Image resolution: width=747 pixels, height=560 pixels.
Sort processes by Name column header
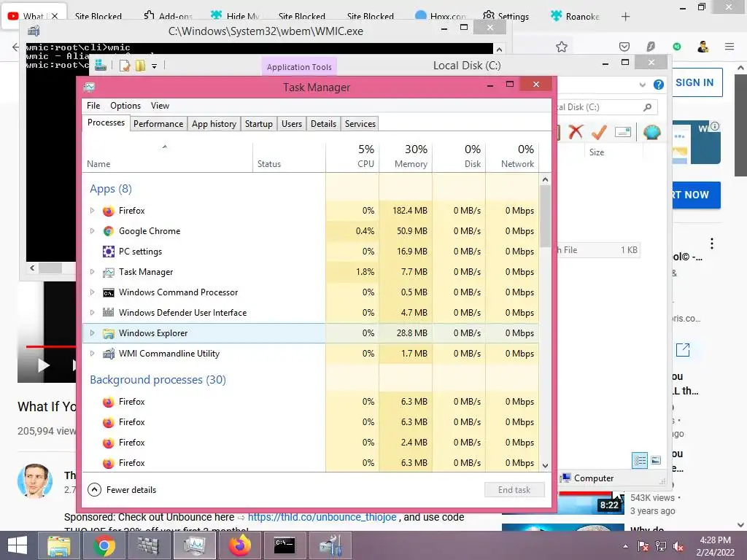pyautogui.click(x=168, y=156)
